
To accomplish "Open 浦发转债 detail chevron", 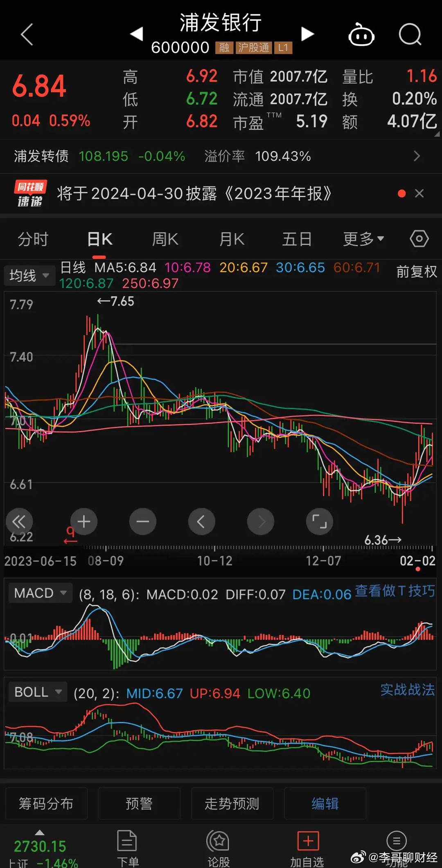I will (417, 156).
